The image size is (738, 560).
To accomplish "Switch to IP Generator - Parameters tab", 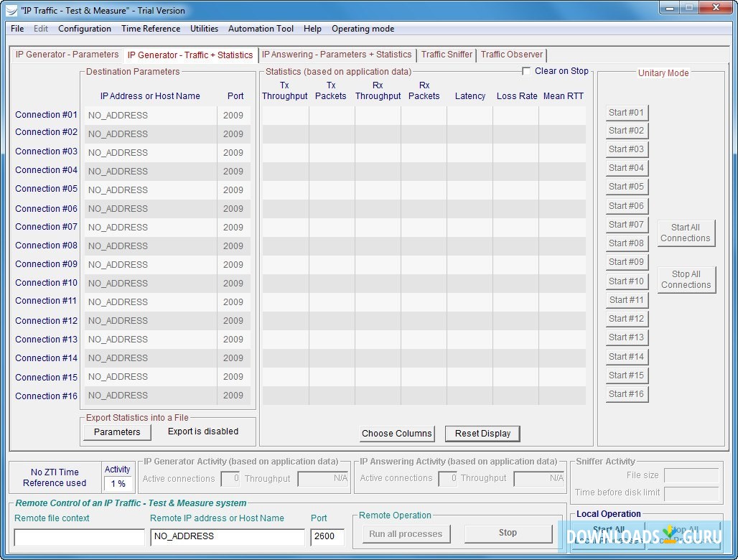I will pyautogui.click(x=67, y=55).
